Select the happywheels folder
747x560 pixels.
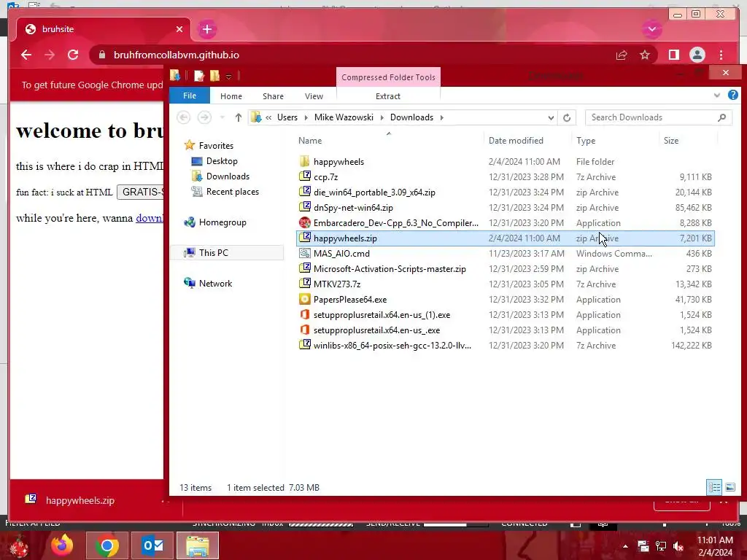click(x=505, y=161)
